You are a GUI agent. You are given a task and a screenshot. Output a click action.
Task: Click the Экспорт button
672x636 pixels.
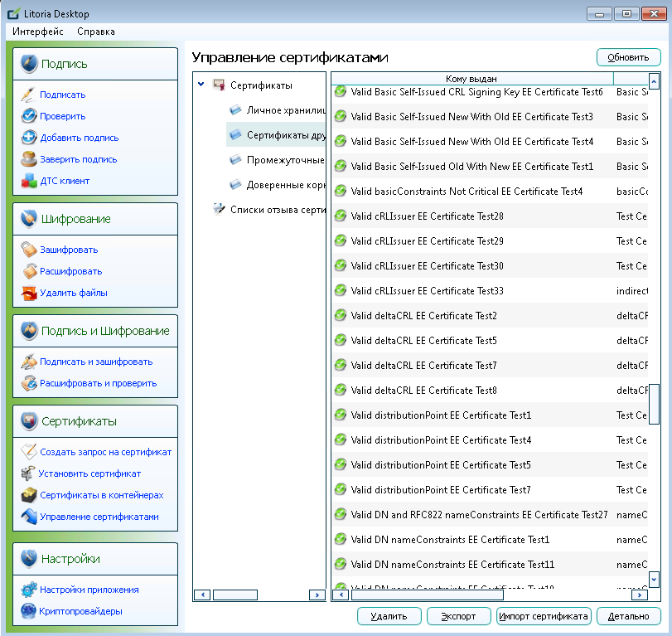pos(458,616)
